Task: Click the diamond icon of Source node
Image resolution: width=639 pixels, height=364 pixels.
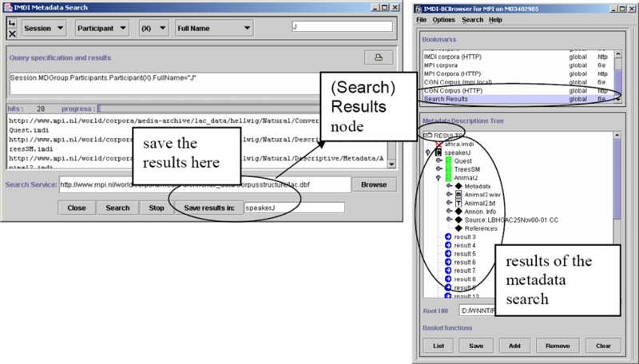Action: point(458,220)
